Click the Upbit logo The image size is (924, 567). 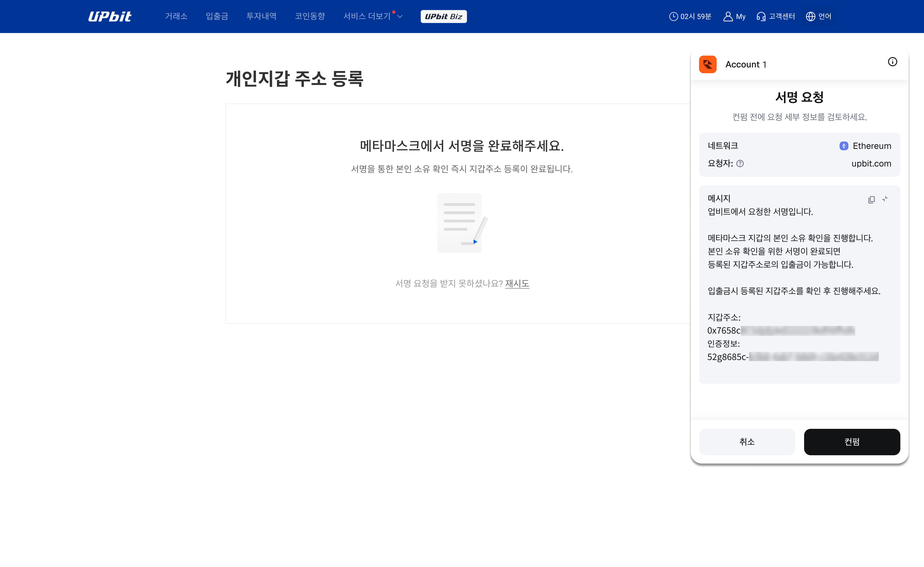110,16
